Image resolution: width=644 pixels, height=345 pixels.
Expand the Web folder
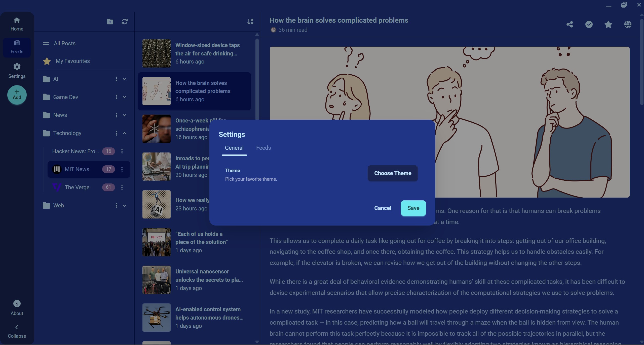(x=124, y=206)
